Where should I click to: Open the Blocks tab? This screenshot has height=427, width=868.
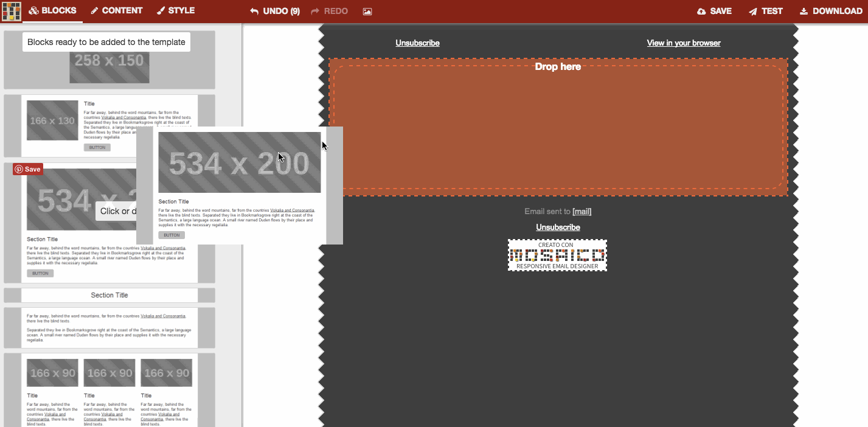[53, 11]
